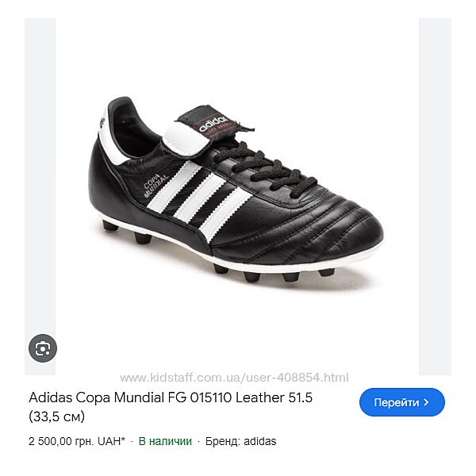This screenshot has height=476, width=476.
Task: Open the Adidas Copa Mundial FG title
Action: (x=171, y=397)
